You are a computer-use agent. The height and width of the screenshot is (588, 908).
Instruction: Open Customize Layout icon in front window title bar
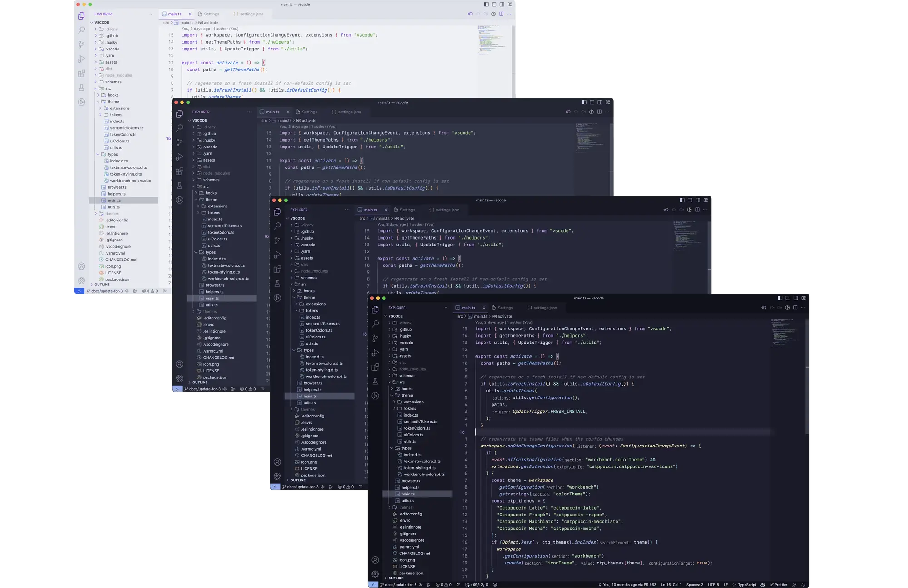(x=804, y=298)
